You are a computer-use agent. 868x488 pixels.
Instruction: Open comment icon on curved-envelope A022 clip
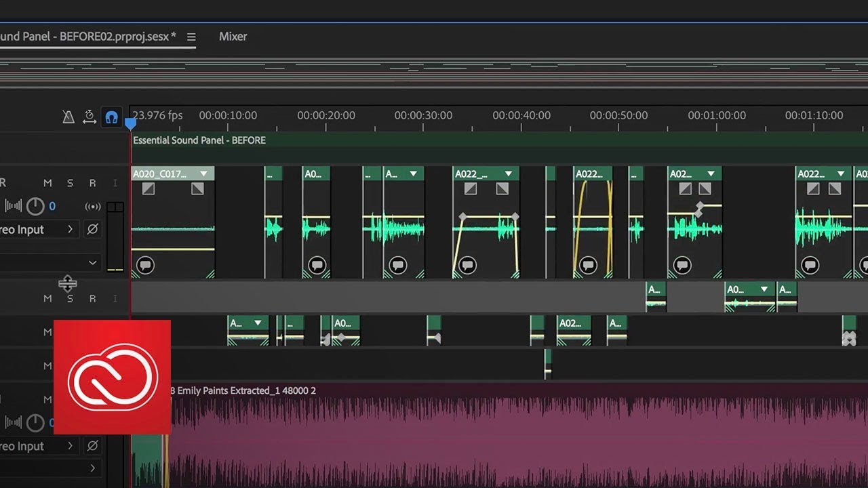[588, 265]
